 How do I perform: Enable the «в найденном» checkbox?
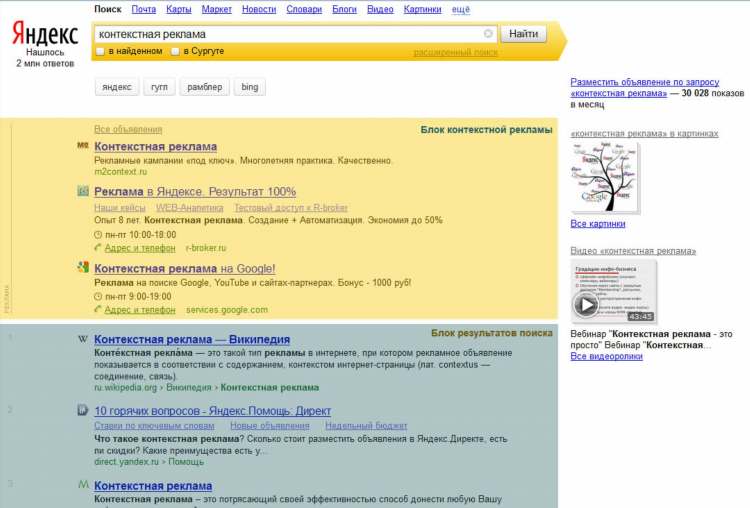click(x=100, y=51)
